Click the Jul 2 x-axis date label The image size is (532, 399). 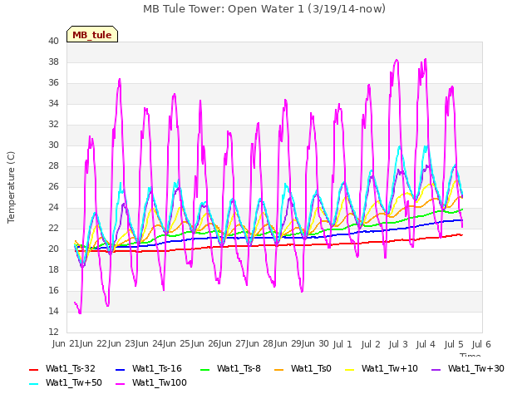371,344
